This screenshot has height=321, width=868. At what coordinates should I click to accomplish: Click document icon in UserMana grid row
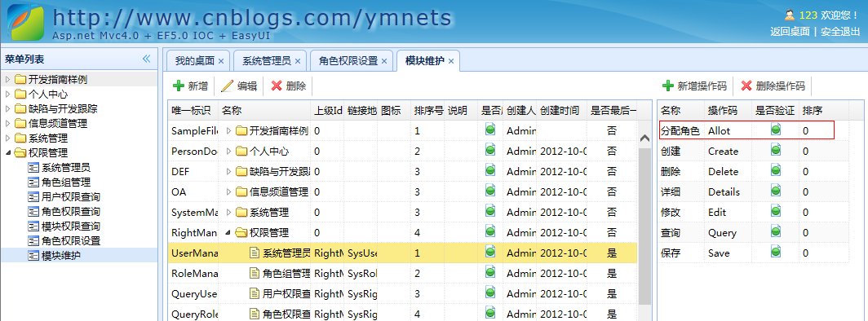pos(255,253)
